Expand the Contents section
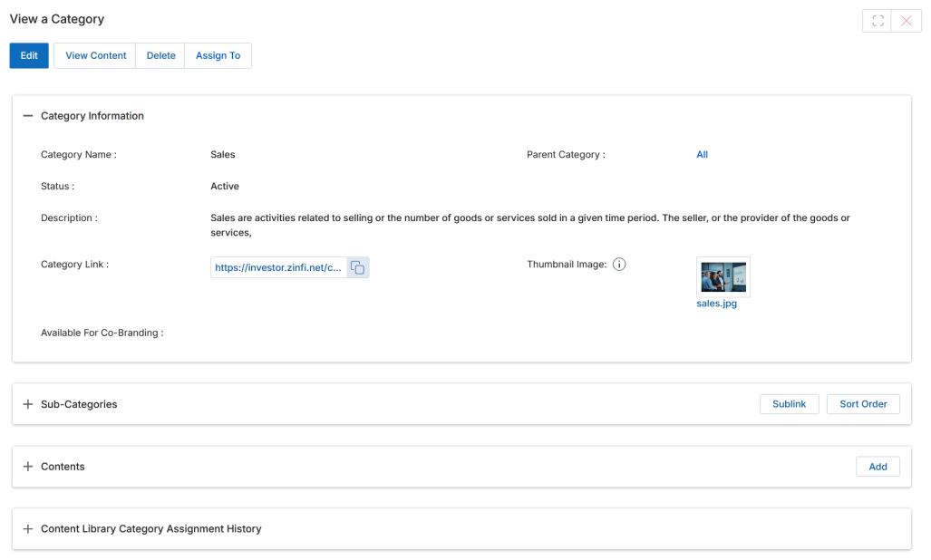This screenshot has width=931, height=560. click(x=28, y=467)
